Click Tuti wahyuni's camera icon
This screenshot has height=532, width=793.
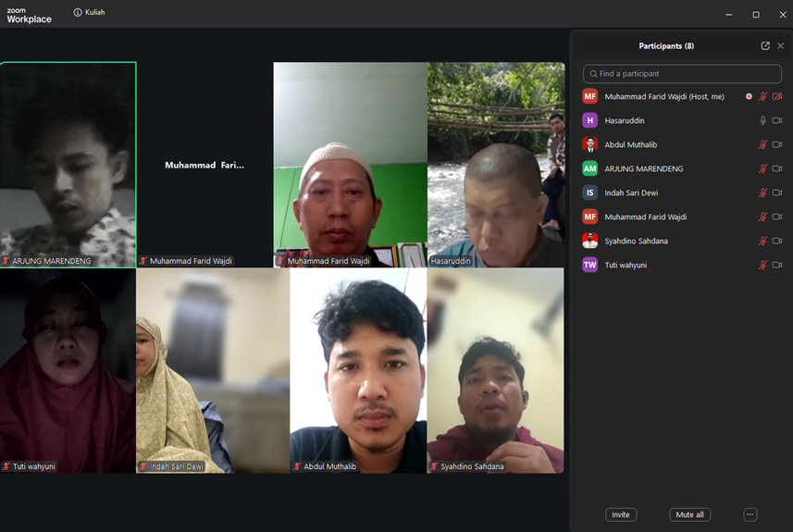(x=777, y=265)
